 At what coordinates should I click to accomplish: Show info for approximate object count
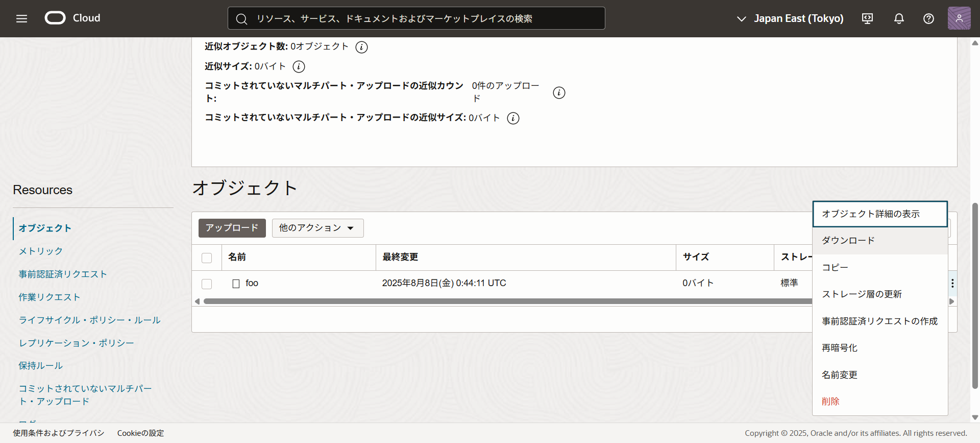(361, 47)
